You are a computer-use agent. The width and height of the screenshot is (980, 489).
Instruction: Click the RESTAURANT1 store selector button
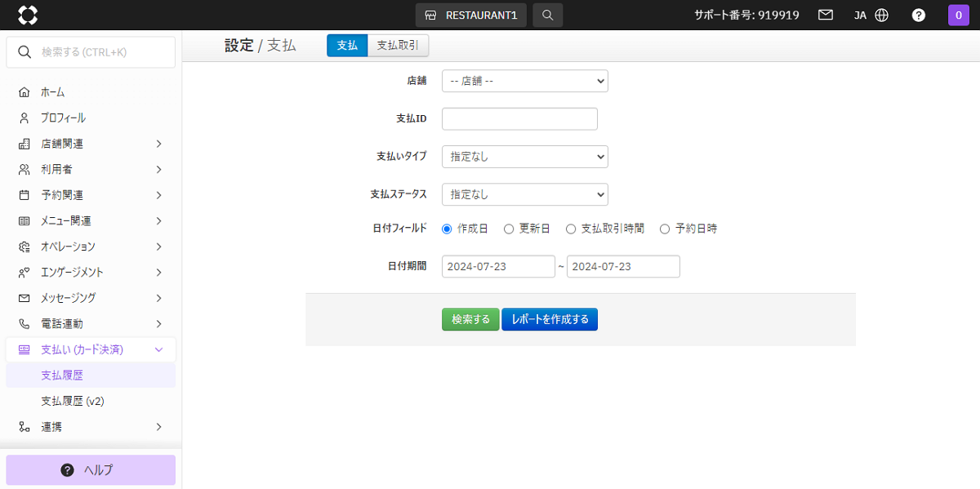point(471,15)
